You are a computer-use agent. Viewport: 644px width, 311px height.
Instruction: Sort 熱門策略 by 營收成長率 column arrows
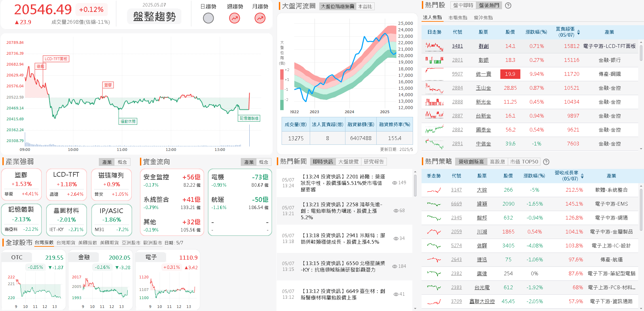[582, 176]
